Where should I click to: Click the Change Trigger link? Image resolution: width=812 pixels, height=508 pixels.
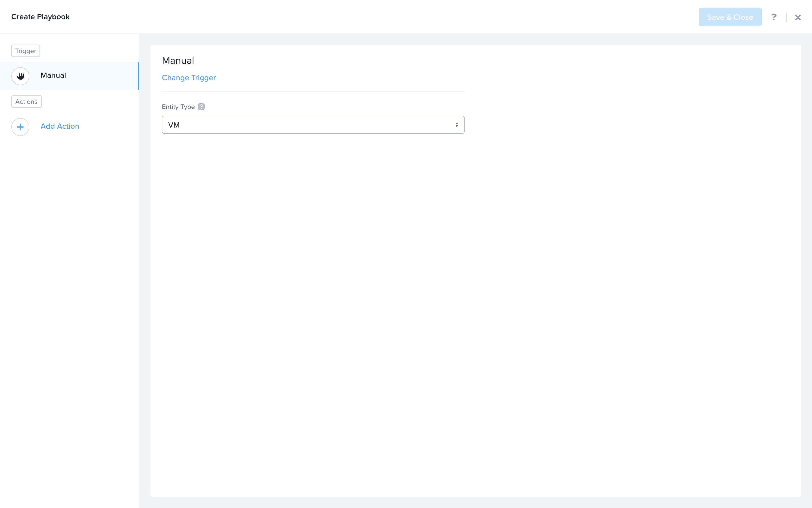[x=189, y=78]
